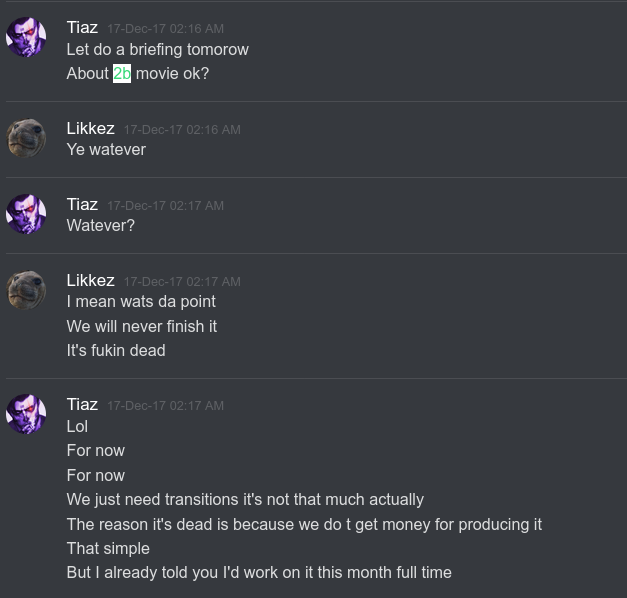Click the "It's fukin dead" message line
The image size is (627, 598).
pyautogui.click(x=116, y=350)
